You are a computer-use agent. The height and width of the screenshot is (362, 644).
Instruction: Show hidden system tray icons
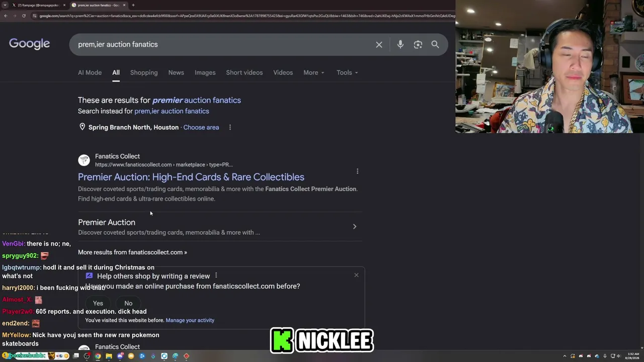[565, 356]
